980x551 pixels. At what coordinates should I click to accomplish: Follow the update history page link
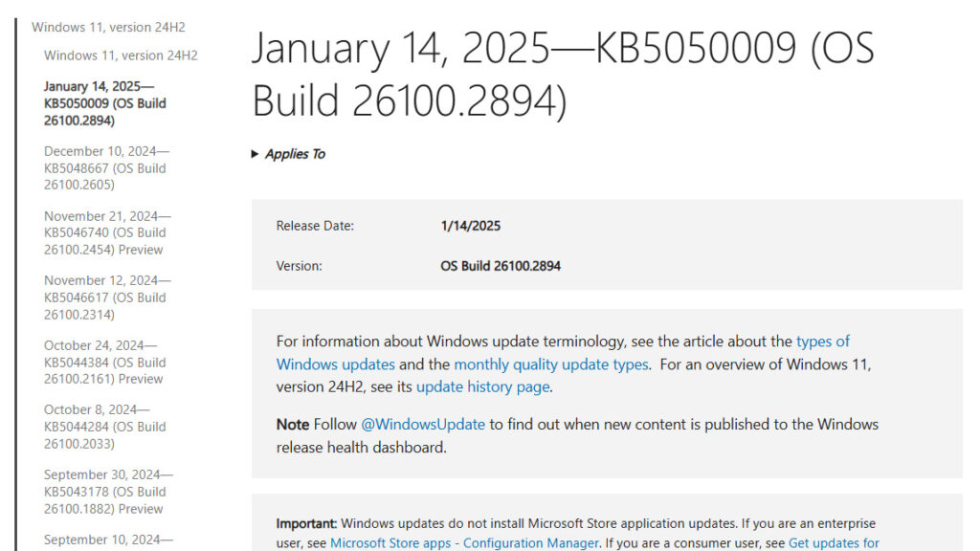click(x=483, y=387)
